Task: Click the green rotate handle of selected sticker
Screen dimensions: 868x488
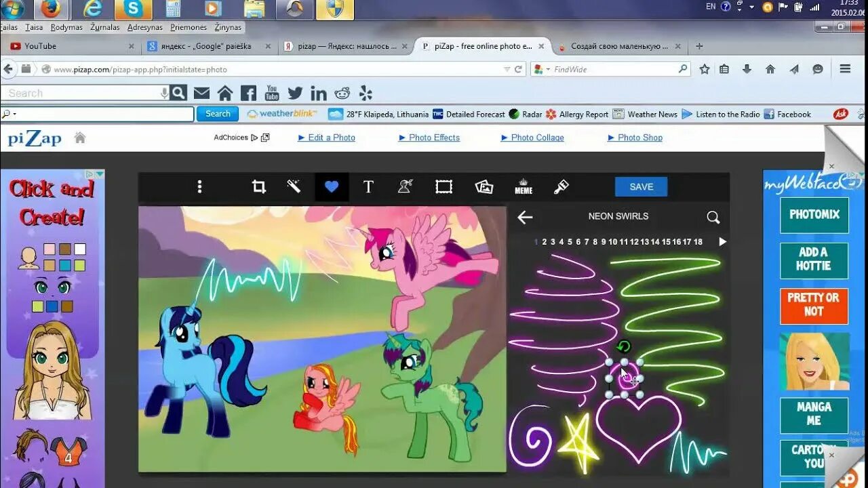Action: 624,347
